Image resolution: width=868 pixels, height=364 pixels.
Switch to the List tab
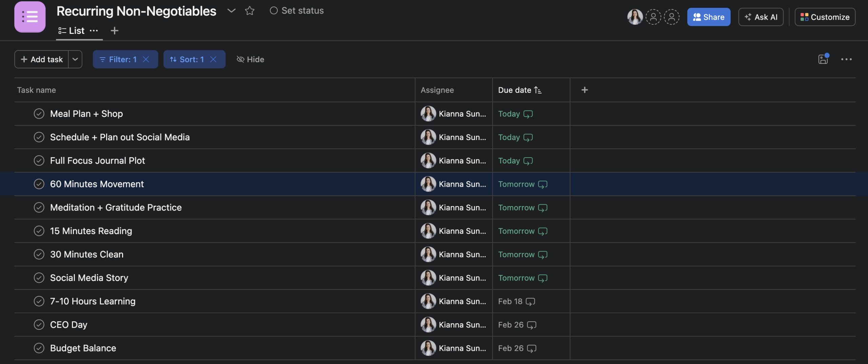pos(71,31)
